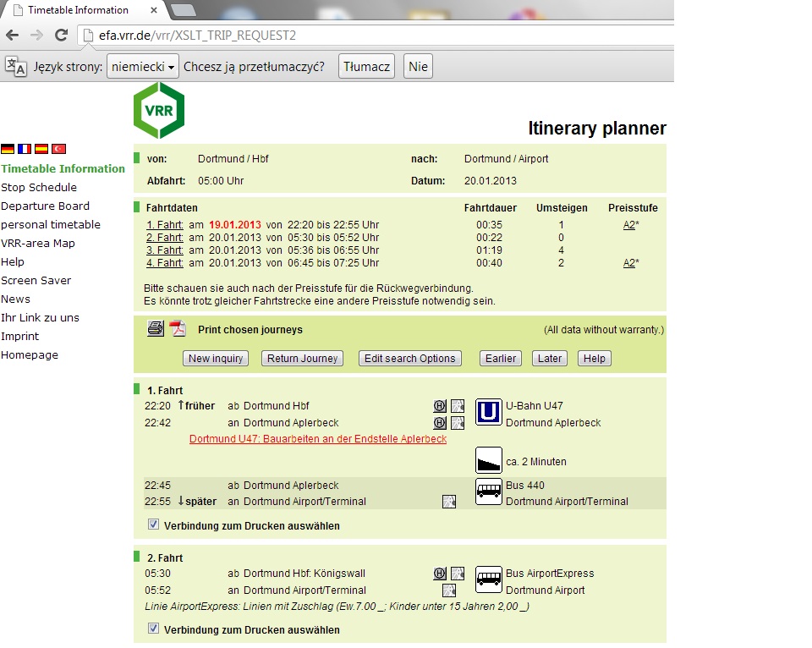Click the Tłumacz translate button
The height and width of the screenshot is (648, 812).
[366, 66]
